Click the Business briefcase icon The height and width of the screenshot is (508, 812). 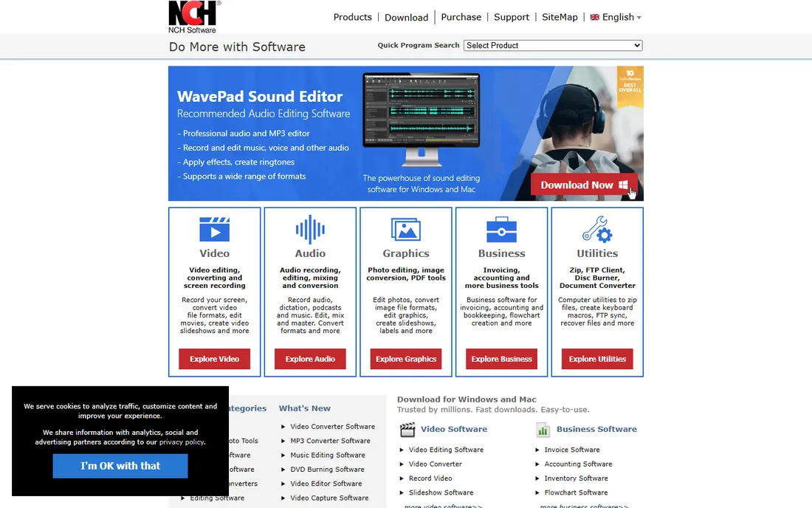click(x=501, y=230)
